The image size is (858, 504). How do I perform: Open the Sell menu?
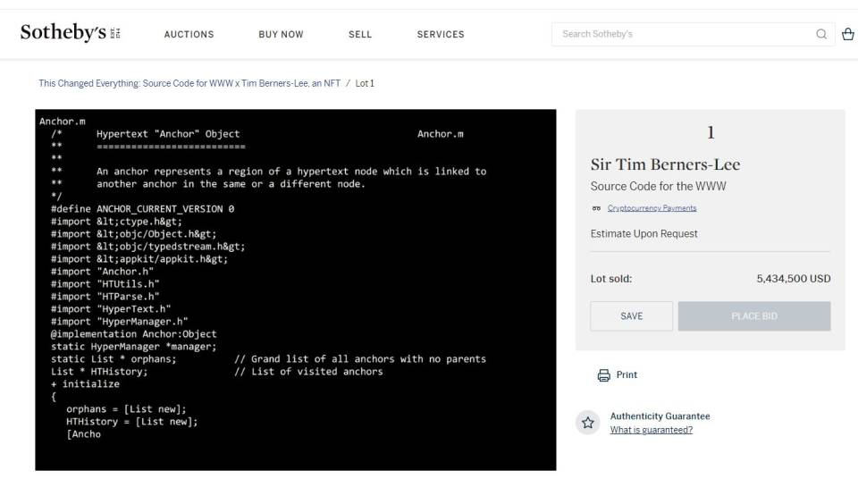[x=360, y=34]
